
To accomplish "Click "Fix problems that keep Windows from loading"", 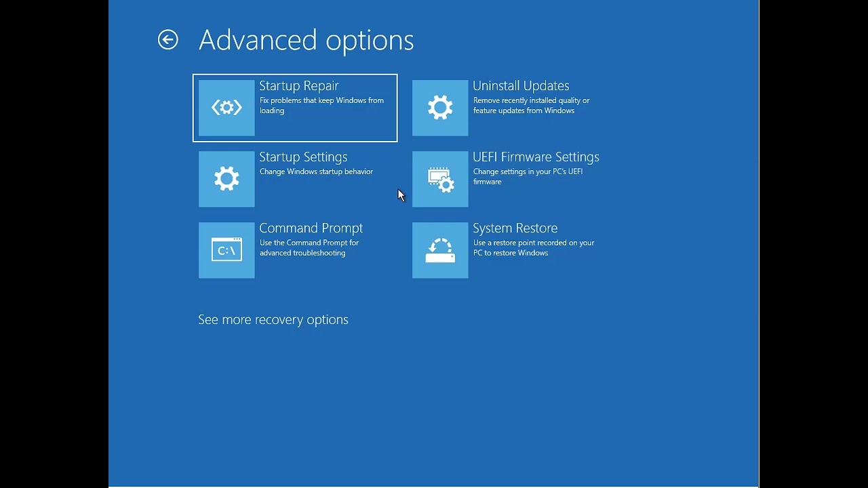I will 321,106.
